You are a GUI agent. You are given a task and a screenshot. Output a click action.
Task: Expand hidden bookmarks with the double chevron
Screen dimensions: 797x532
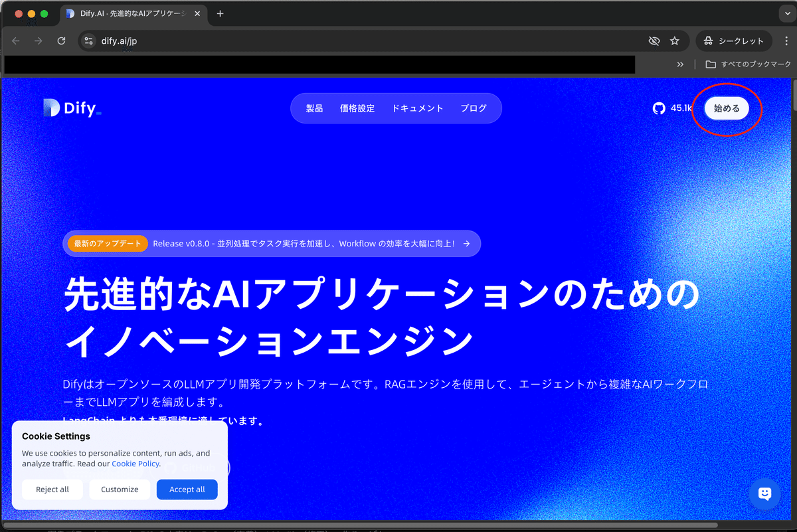tap(680, 64)
